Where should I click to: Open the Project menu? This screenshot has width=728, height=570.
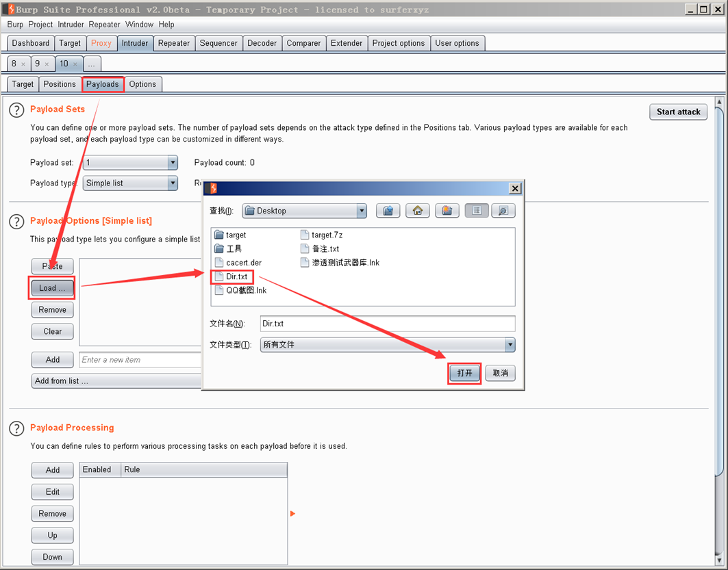pos(40,25)
